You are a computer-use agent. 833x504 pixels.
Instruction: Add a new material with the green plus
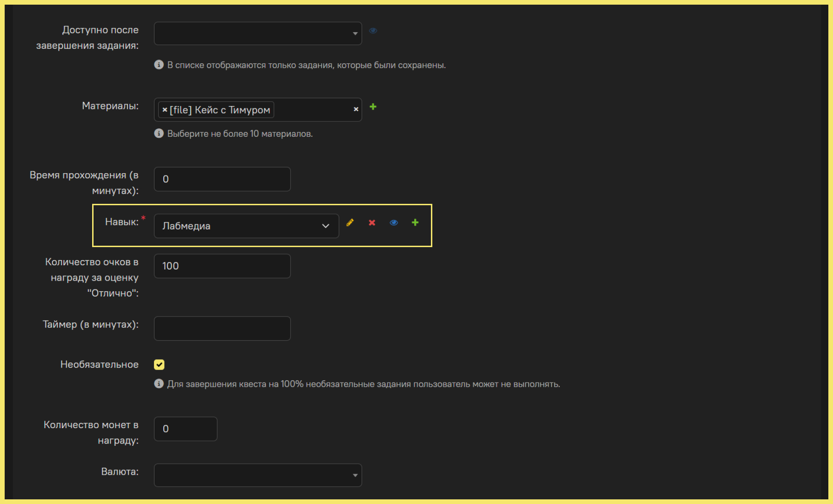click(373, 107)
